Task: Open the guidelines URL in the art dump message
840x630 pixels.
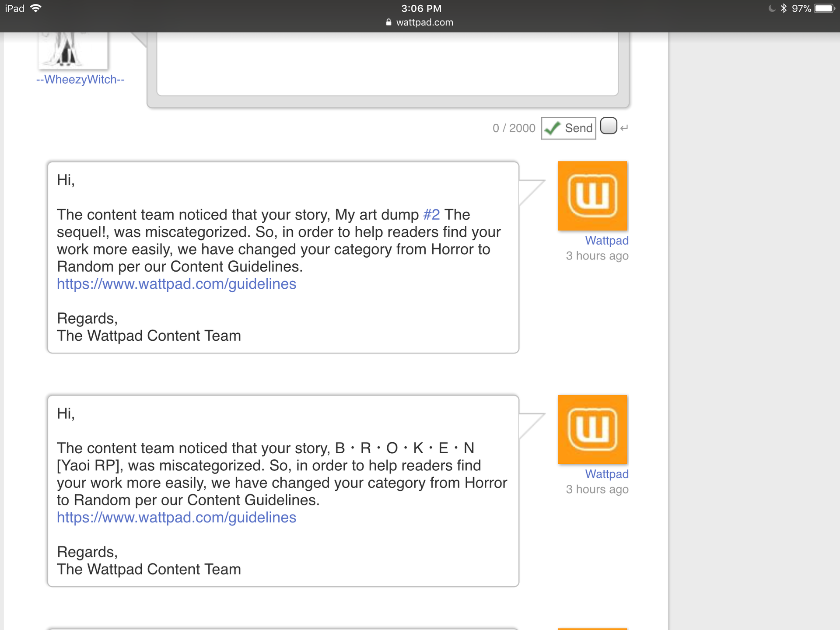Action: pyautogui.click(x=176, y=284)
